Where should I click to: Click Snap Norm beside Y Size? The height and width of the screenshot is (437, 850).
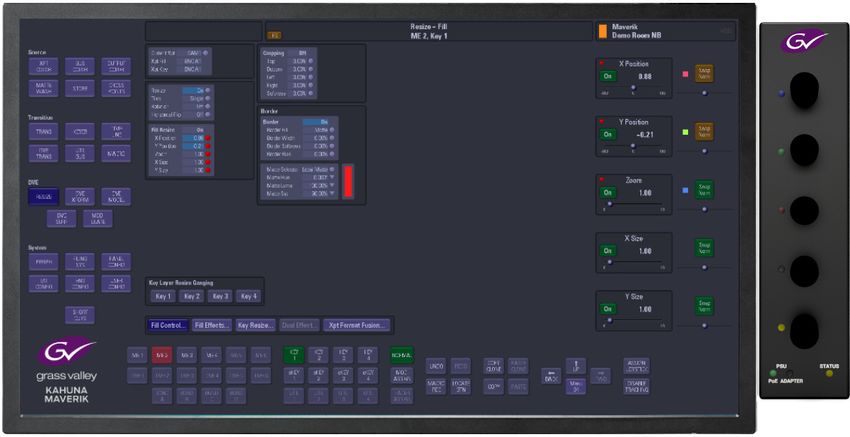704,306
